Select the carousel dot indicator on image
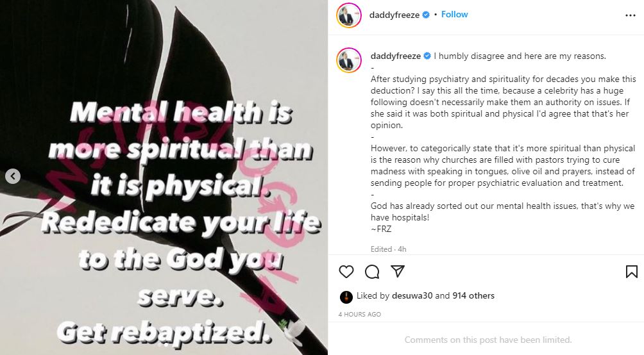The image size is (644, 355). 166,345
